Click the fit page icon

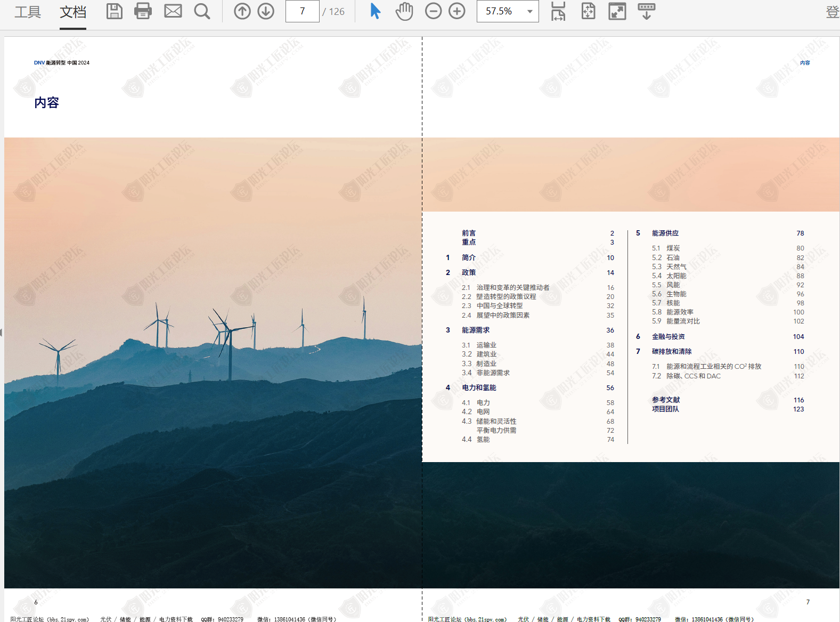coord(588,11)
